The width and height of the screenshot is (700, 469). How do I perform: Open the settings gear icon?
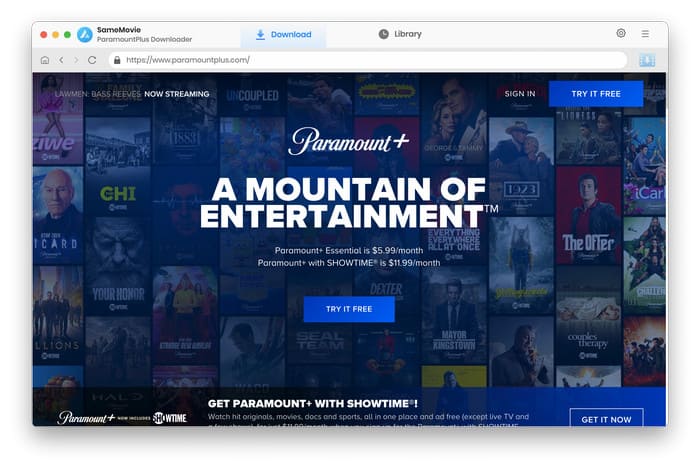click(621, 34)
